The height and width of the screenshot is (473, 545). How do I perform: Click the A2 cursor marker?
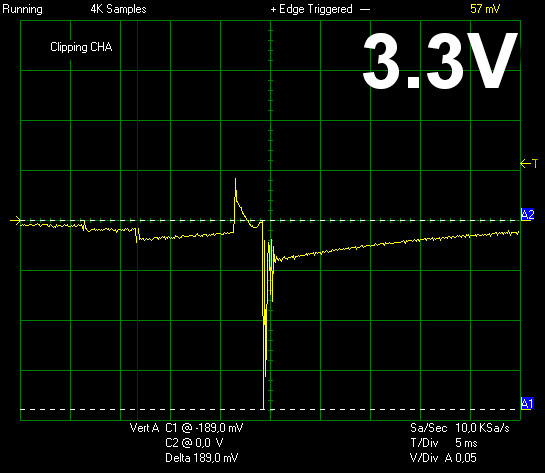click(527, 214)
